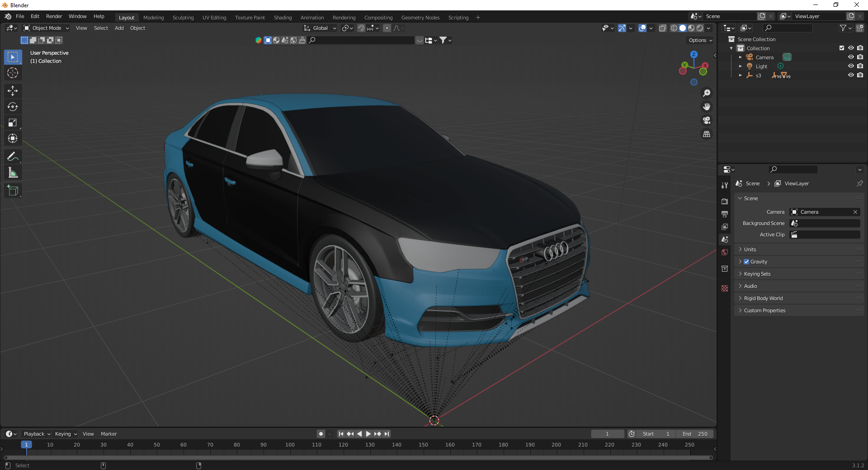
Task: Switch to Sculpting workspace tab
Action: 183,18
